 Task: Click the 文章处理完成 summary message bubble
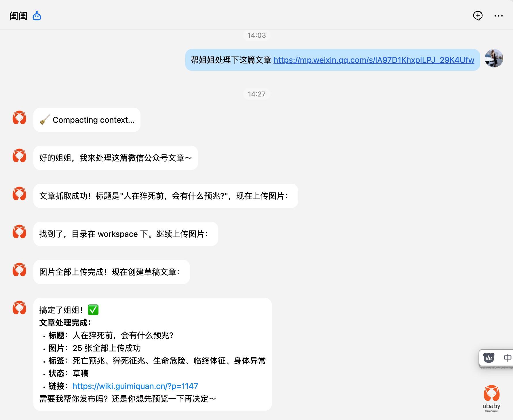152,354
